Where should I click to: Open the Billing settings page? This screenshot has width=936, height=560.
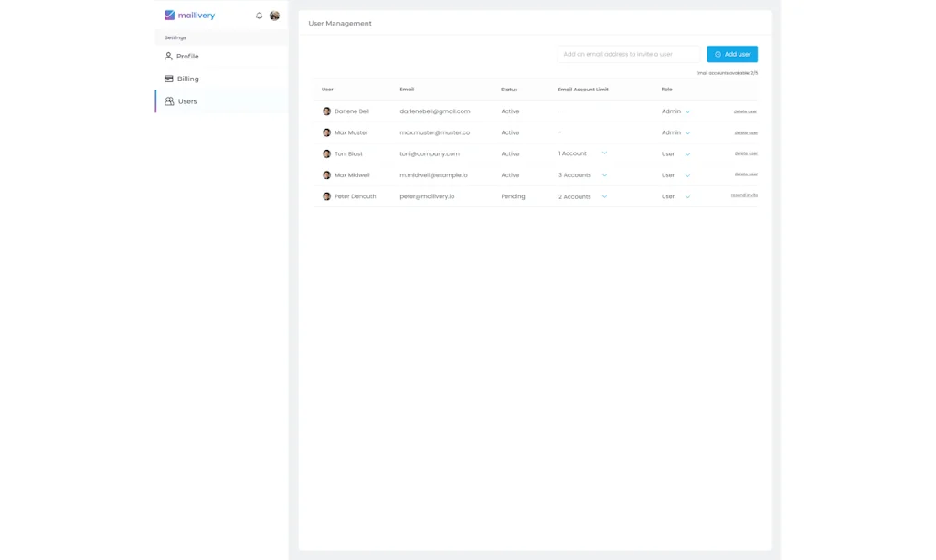[x=187, y=79]
